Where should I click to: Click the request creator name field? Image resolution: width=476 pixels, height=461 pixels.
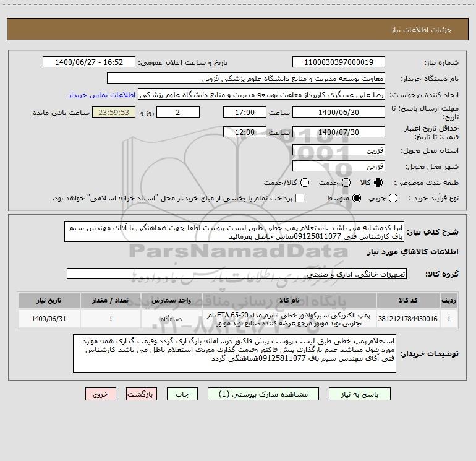(x=261, y=95)
